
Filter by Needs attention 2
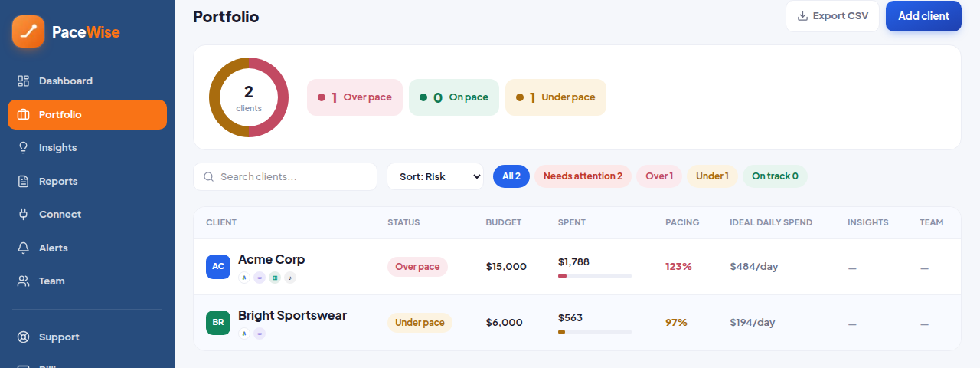coord(583,176)
